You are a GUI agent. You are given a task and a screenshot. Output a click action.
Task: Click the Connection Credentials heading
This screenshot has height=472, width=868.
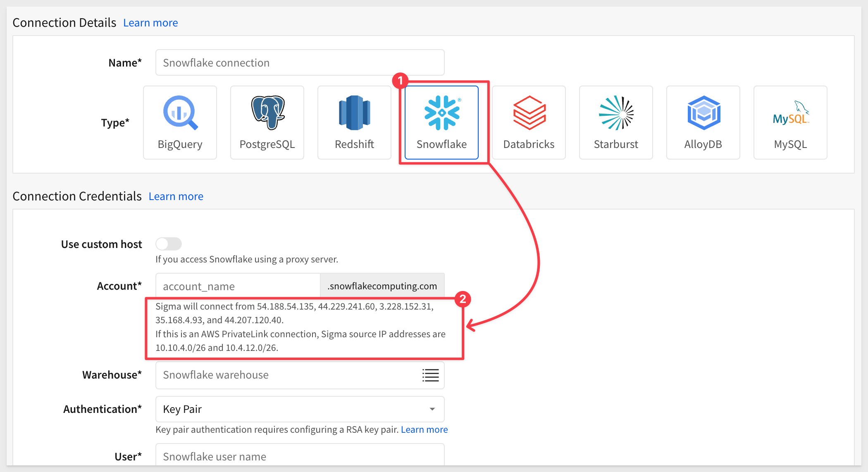(77, 196)
